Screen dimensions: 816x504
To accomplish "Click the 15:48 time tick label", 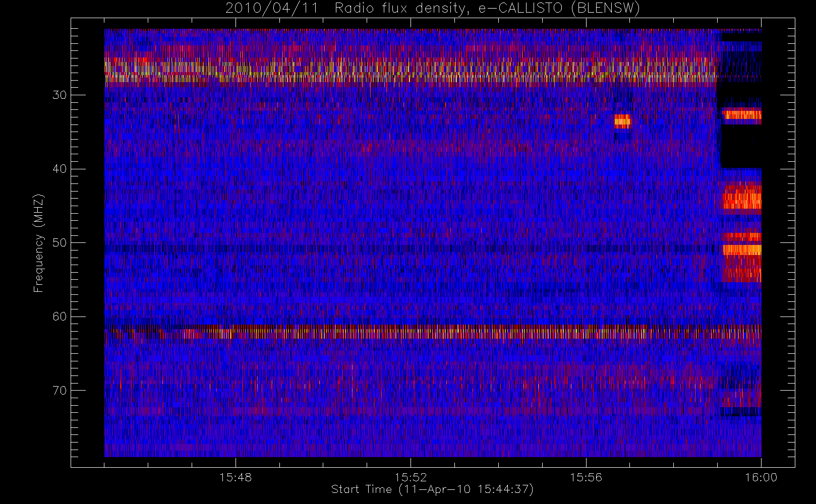I will 236,477.
